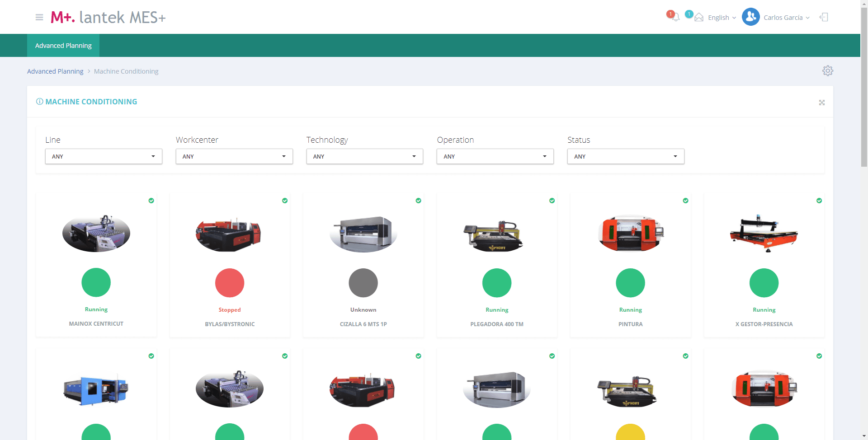Select the PINTURA machine image
Screen dimensions: 868x440
click(x=630, y=234)
